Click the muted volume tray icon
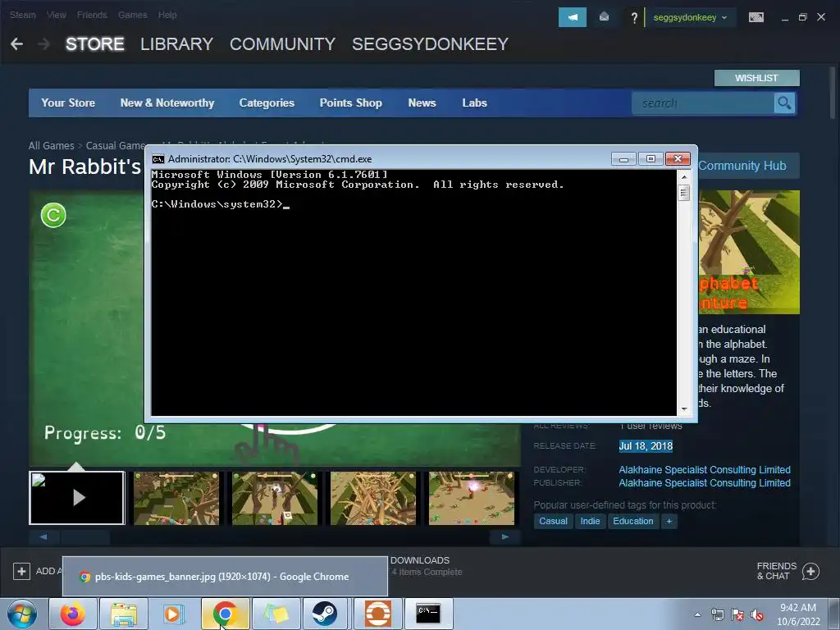840x630 pixels. coord(757,614)
